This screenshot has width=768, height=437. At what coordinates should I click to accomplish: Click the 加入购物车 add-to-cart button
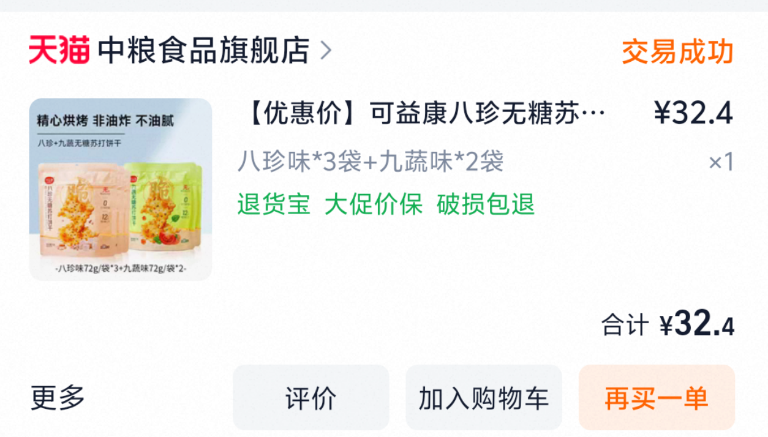tap(483, 397)
